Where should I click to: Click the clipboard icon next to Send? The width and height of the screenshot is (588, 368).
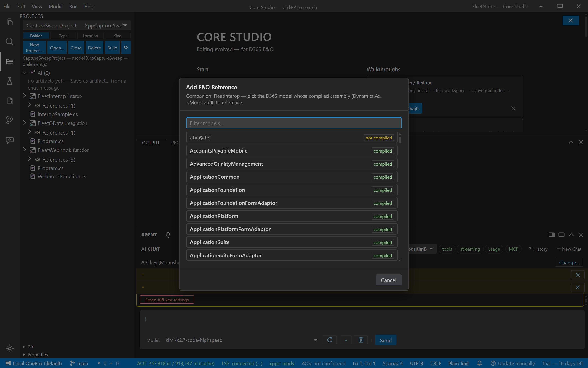(361, 340)
